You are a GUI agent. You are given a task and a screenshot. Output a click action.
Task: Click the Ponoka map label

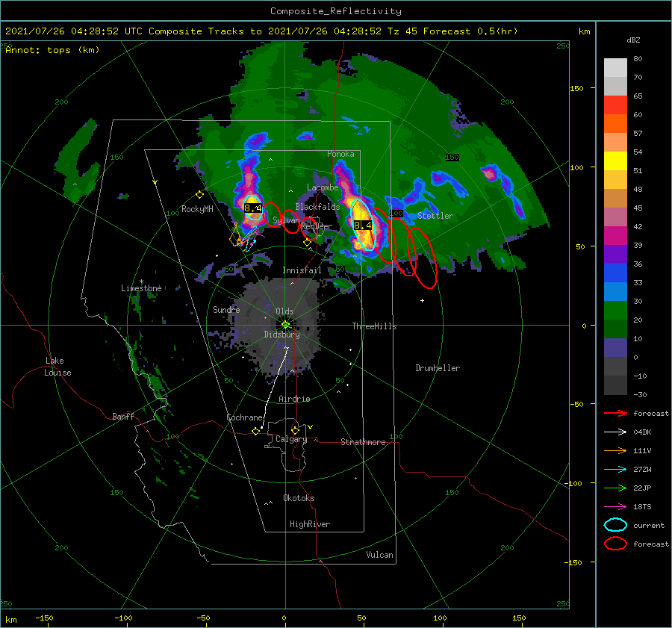[340, 154]
